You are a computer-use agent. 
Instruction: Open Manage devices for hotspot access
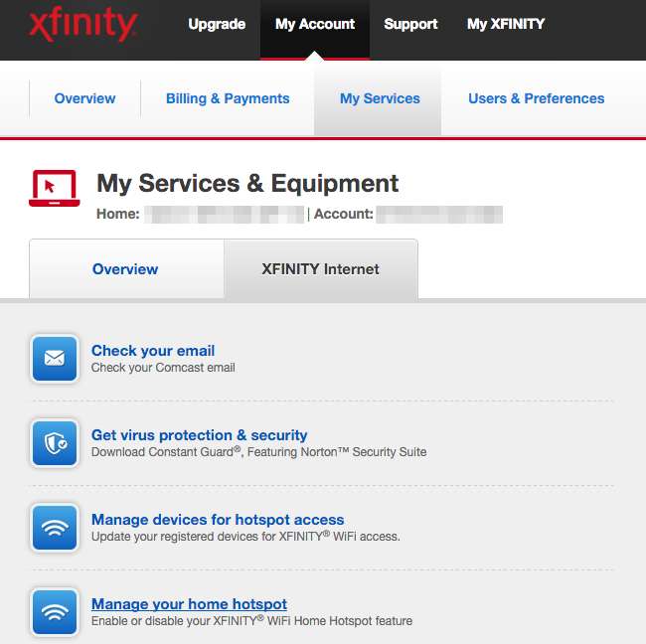[x=218, y=520]
